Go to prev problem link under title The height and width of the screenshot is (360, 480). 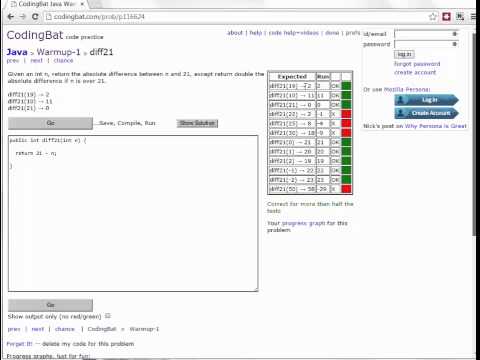[13, 61]
